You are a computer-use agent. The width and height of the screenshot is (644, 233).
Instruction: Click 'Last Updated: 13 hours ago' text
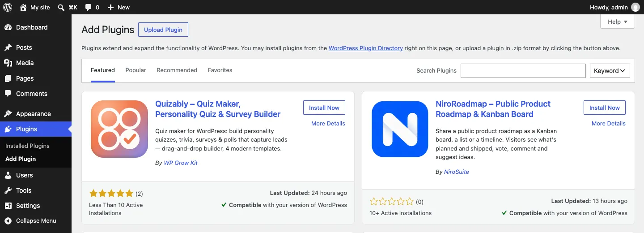589,201
